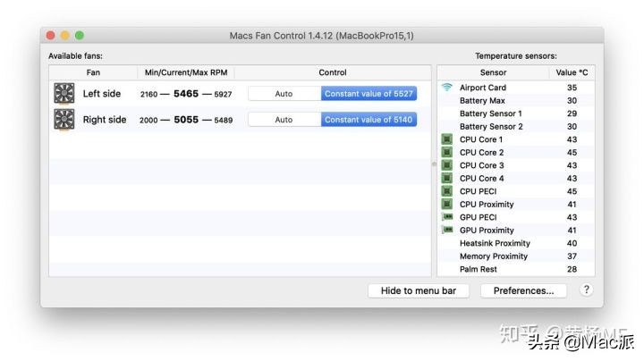This screenshot has height=361, width=644.
Task: Select the CPU Core 1 label
Action: pos(481,139)
